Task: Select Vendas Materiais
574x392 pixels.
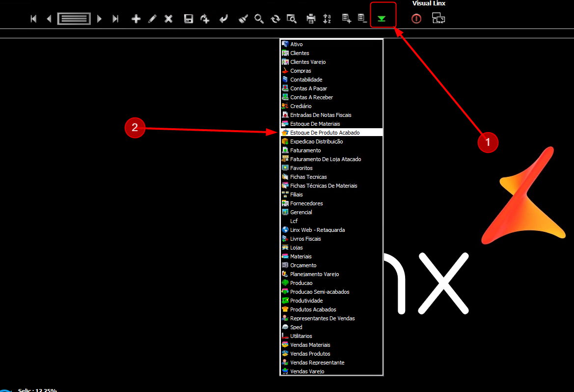Action: point(331,345)
